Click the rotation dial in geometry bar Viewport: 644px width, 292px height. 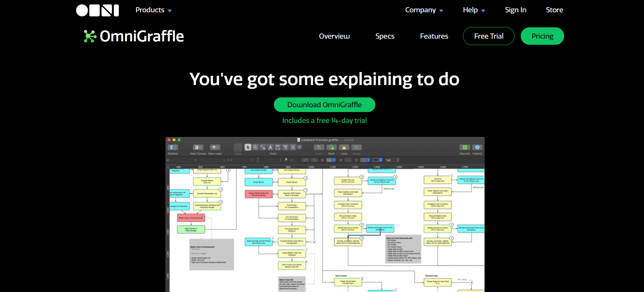click(x=286, y=160)
